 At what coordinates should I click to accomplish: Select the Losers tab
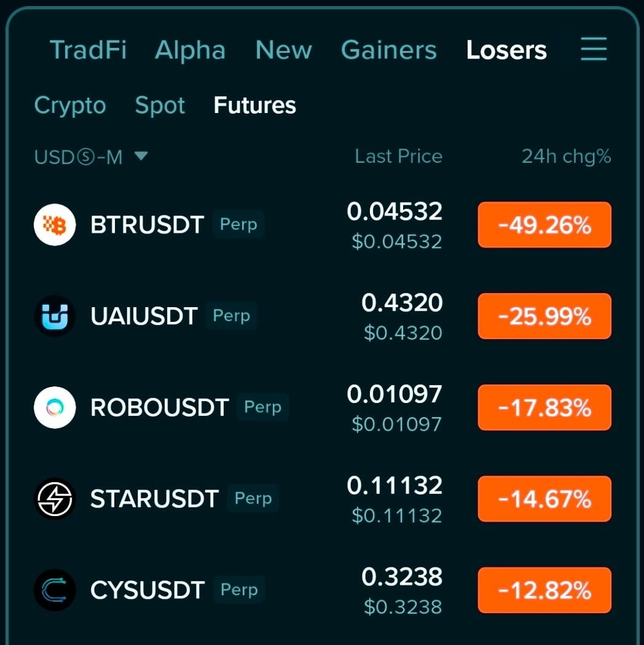pos(506,50)
